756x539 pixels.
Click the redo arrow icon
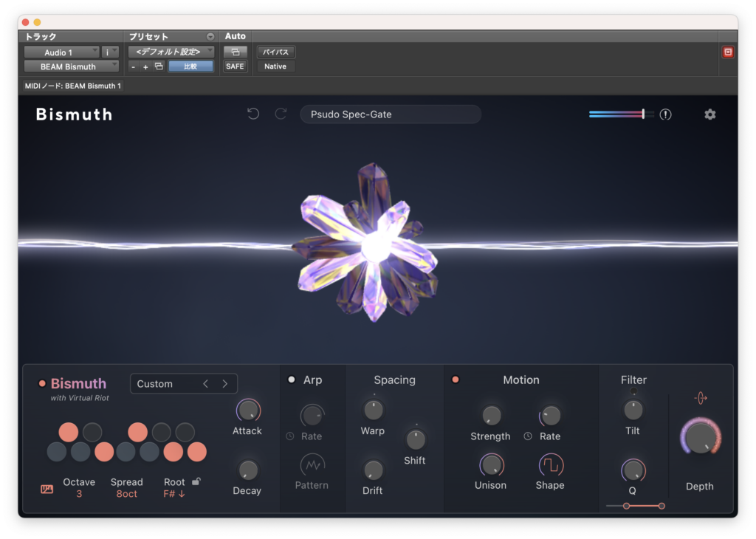[x=281, y=114]
